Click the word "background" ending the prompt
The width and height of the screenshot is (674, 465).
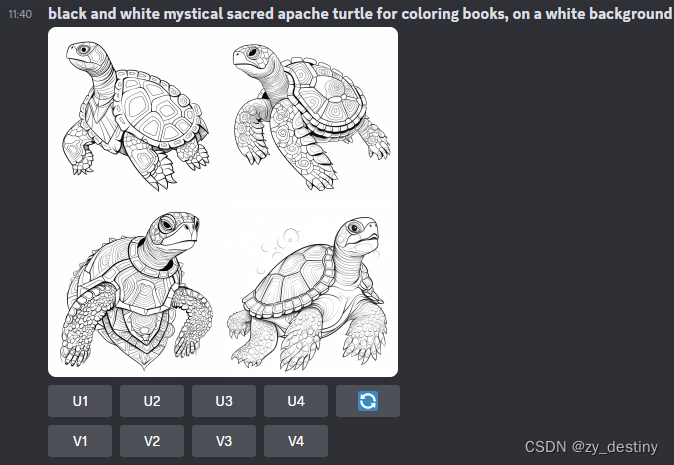coord(630,14)
